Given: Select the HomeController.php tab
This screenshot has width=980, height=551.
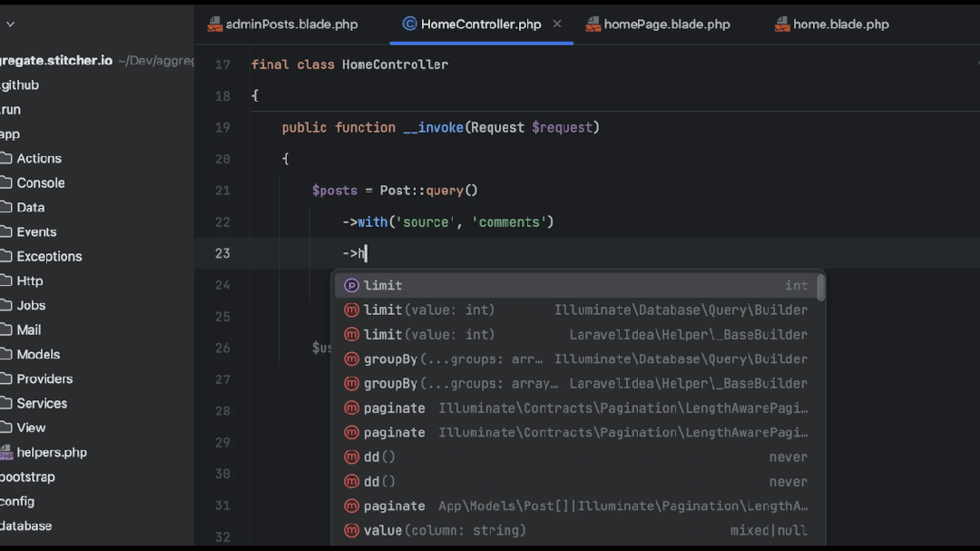Looking at the screenshot, I should coord(481,25).
